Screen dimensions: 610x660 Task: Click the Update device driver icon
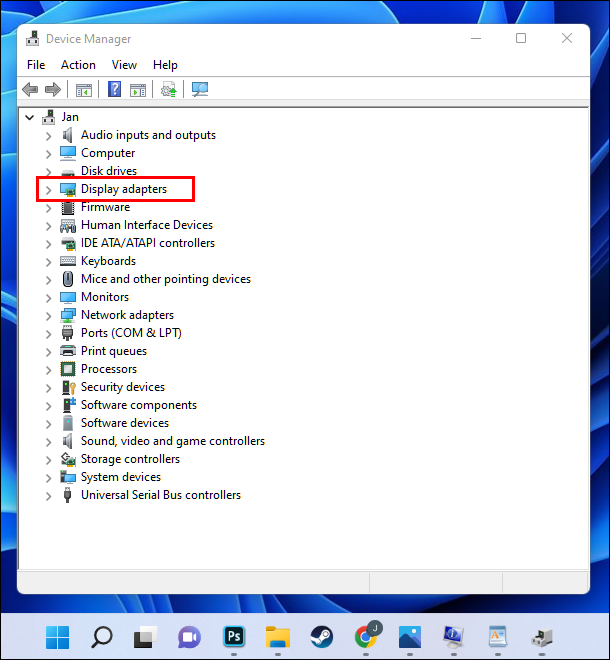[x=168, y=89]
